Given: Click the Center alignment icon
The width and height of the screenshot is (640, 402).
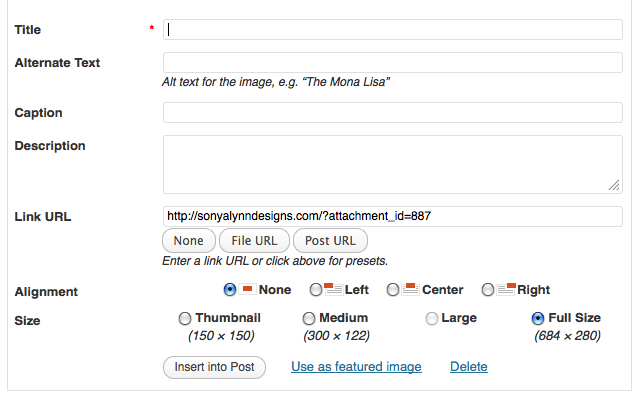Looking at the screenshot, I should point(410,289).
